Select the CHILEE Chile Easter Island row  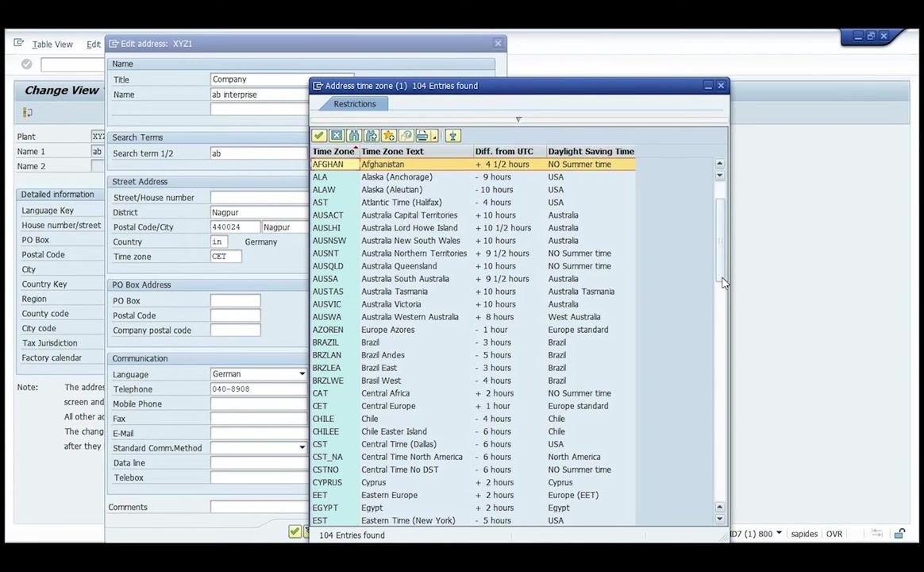click(473, 431)
